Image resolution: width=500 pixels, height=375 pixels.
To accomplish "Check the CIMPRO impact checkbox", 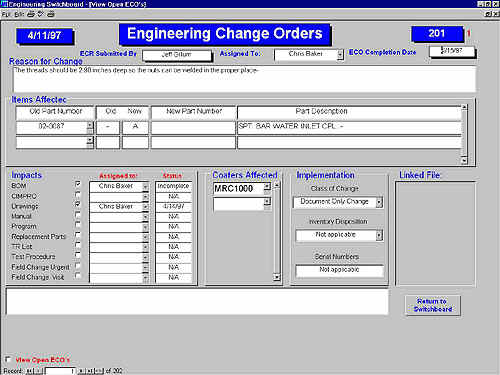I will (78, 194).
